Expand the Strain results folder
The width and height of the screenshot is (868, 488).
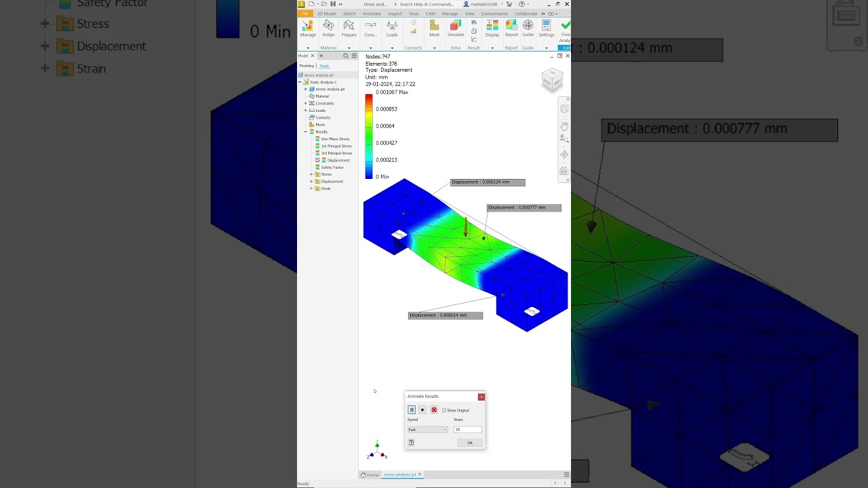[x=311, y=188]
